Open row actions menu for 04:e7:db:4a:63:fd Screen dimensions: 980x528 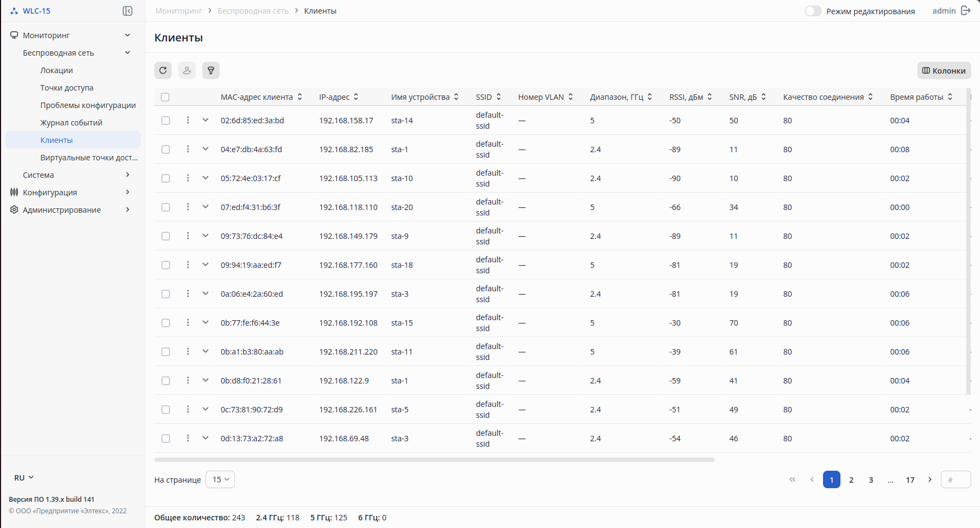coord(188,149)
